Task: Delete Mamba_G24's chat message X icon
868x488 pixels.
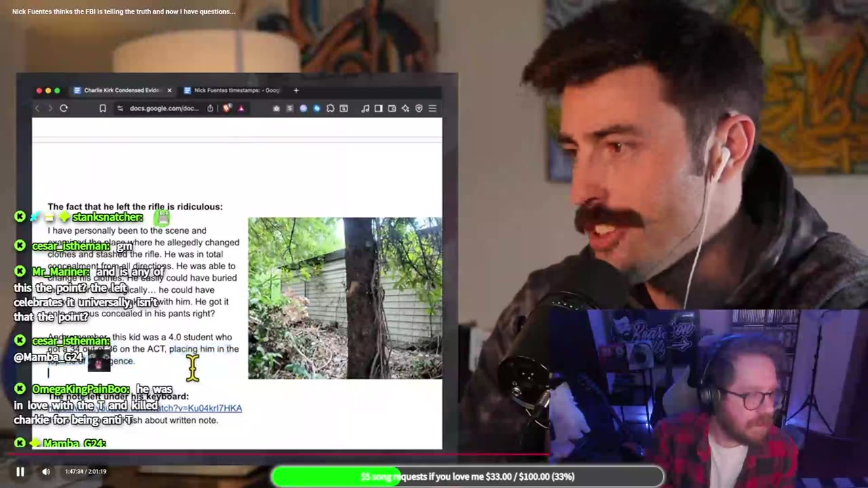Action: [20, 443]
